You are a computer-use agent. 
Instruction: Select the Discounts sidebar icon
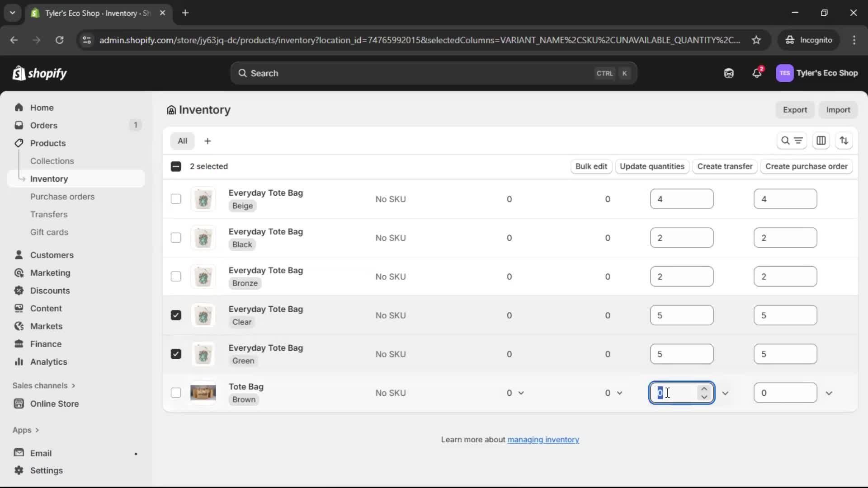click(x=19, y=291)
